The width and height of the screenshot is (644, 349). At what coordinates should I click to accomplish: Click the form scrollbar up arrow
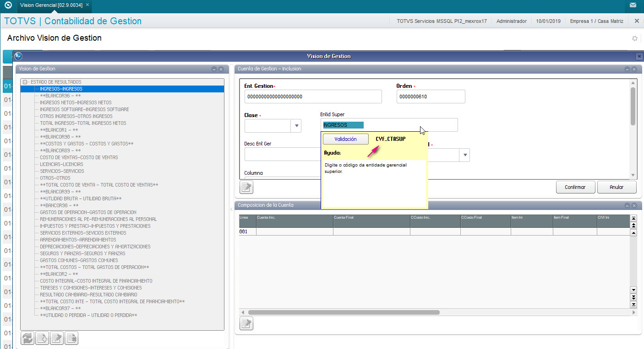click(633, 83)
